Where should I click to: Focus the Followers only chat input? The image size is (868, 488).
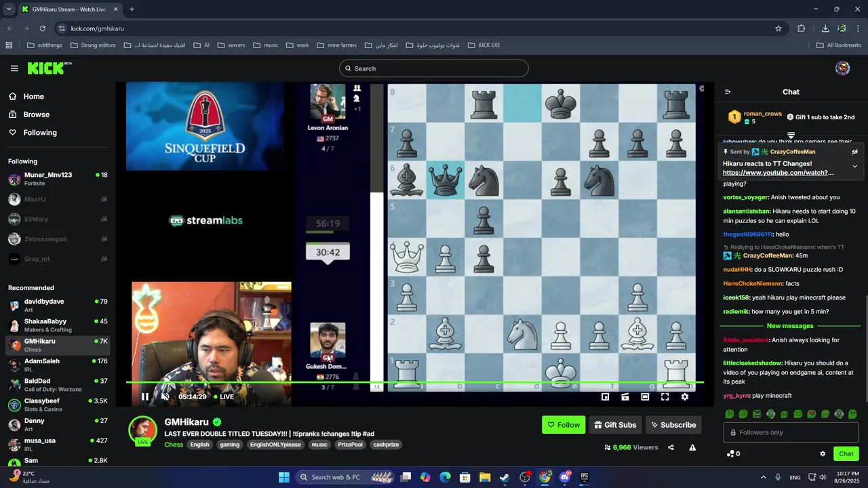pyautogui.click(x=791, y=432)
